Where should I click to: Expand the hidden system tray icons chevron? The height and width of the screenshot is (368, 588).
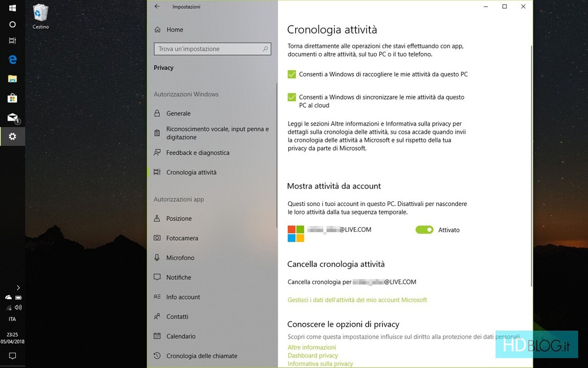click(x=18, y=288)
